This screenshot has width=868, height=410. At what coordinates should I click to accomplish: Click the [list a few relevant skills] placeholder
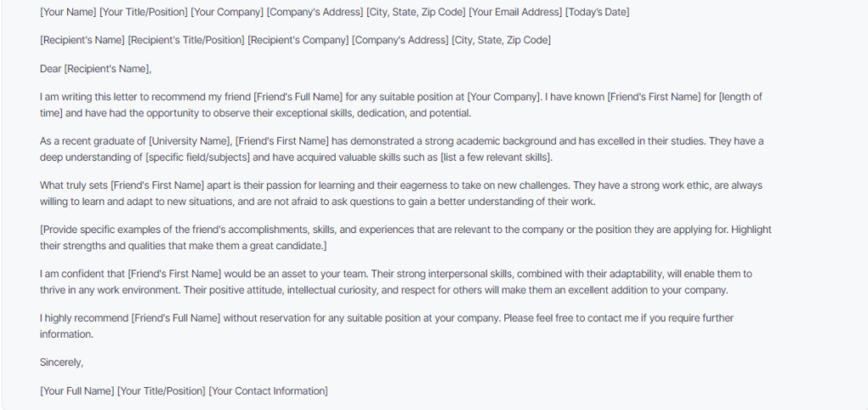coord(496,158)
